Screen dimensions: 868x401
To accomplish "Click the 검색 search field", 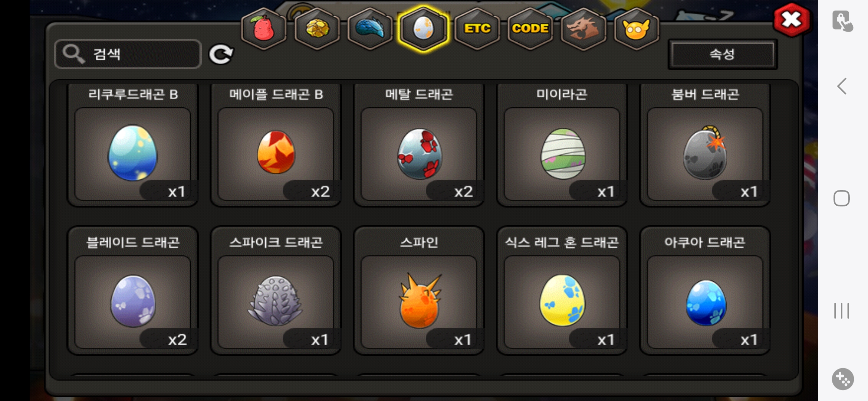I will point(128,54).
